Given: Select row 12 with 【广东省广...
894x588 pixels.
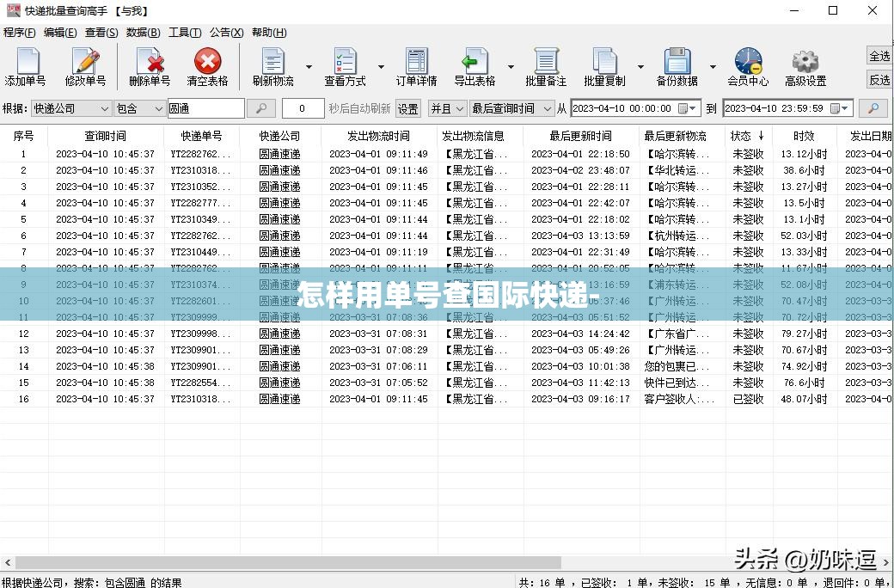Looking at the screenshot, I should 447,334.
